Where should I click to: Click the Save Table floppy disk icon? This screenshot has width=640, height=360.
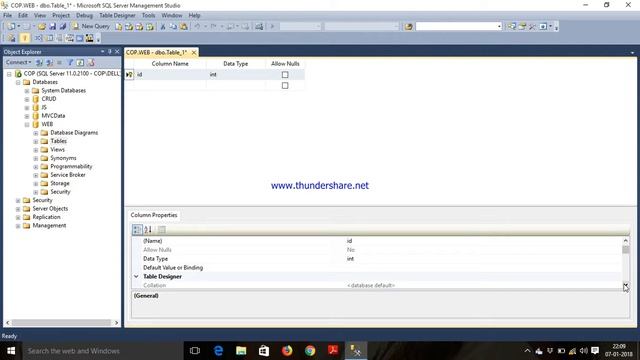pos(52,27)
